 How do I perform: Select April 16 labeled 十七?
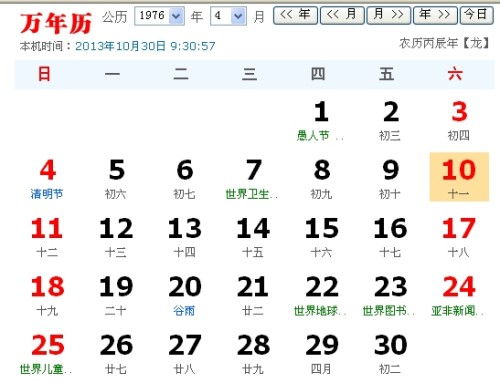pyautogui.click(x=390, y=237)
